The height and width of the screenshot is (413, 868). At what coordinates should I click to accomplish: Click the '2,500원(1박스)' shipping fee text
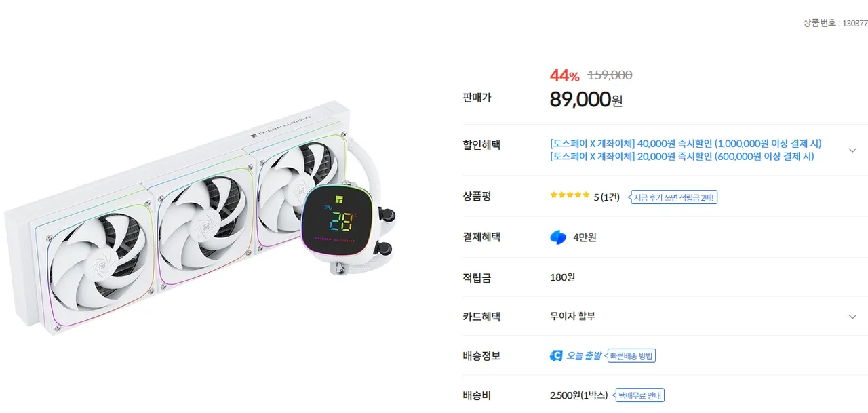(x=578, y=395)
